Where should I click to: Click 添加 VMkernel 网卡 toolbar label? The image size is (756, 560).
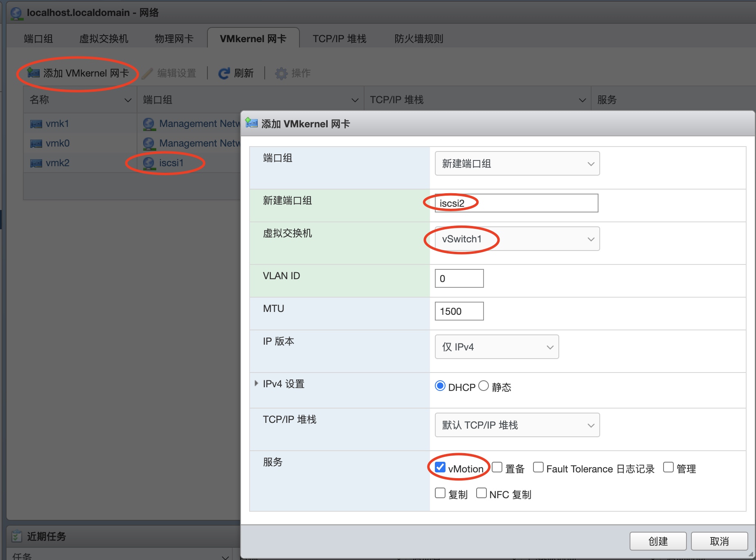tap(86, 73)
